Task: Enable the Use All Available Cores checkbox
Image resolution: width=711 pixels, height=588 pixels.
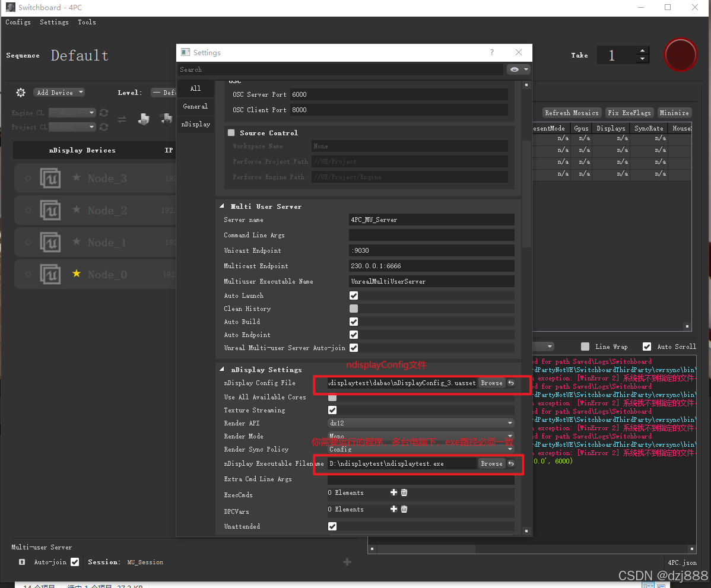Action: (x=332, y=397)
